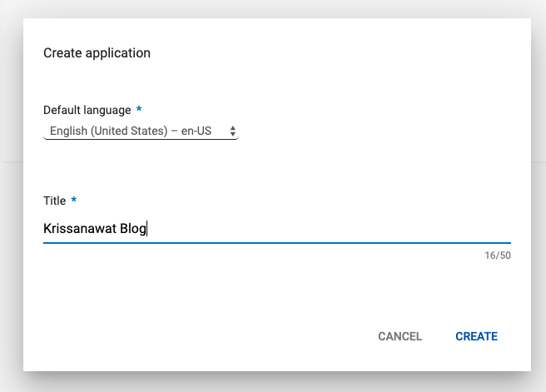Click the blue underline of the Title field
The width and height of the screenshot is (546, 392).
pos(276,243)
